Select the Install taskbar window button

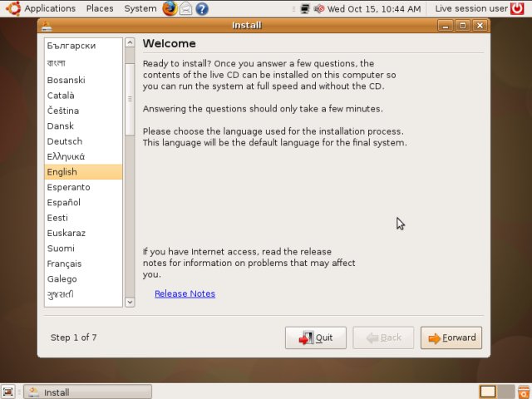87,392
